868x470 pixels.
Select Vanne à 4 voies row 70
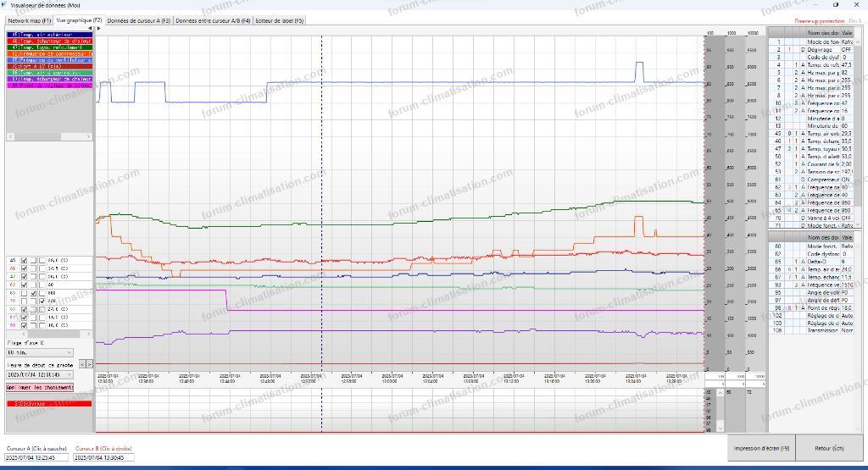813,218
